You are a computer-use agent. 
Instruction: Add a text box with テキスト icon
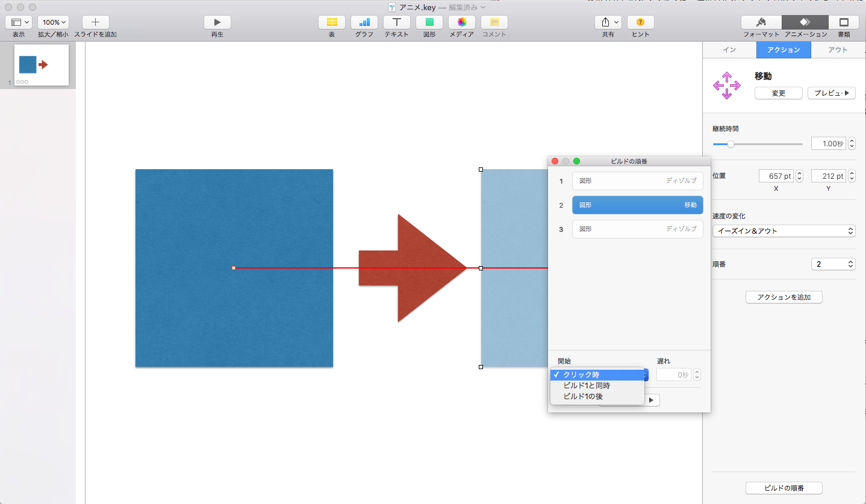tap(396, 22)
